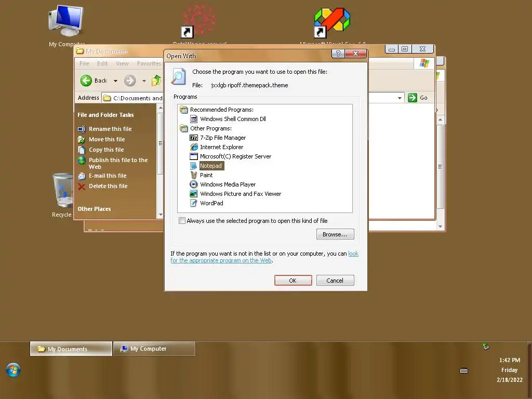
Task: Switch to My Documents taskbar button
Action: [x=71, y=349]
